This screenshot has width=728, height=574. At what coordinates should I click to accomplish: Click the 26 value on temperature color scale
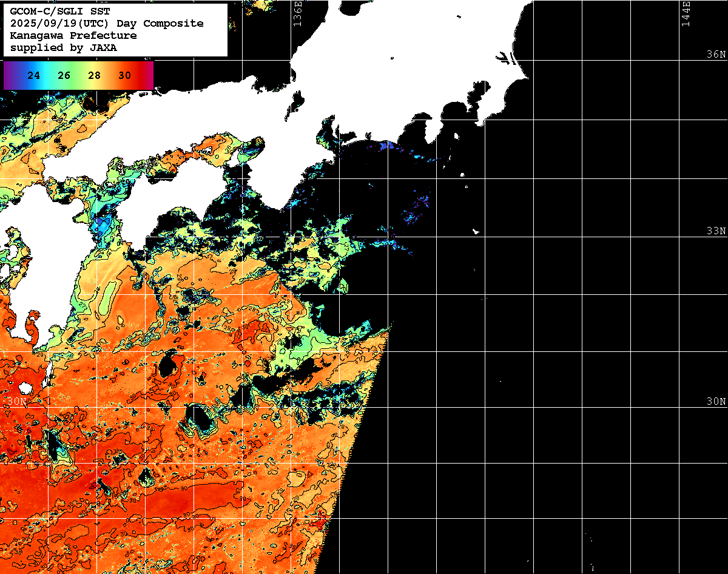[64, 76]
